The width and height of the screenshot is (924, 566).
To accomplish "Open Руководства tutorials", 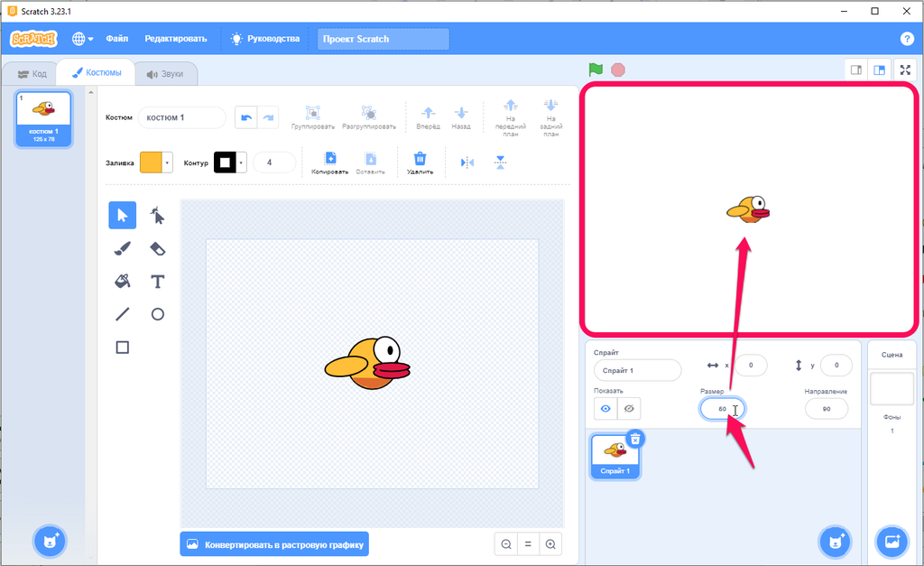I will (265, 39).
